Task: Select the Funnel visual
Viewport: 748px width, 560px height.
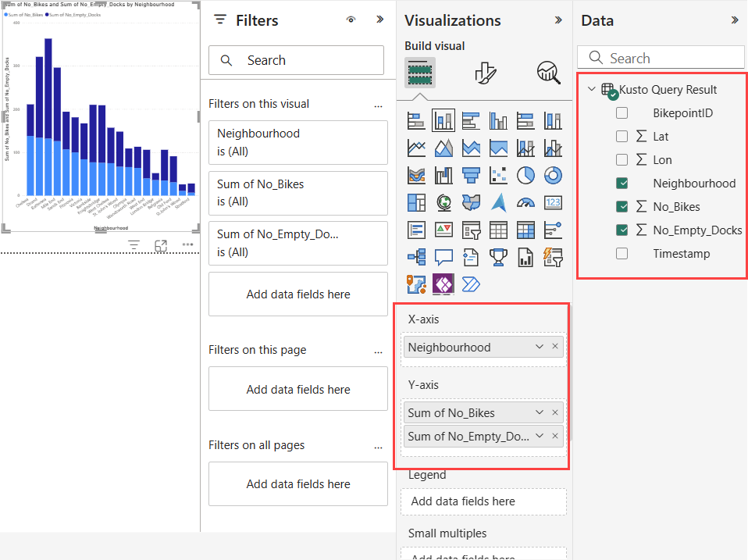Action: (x=471, y=176)
